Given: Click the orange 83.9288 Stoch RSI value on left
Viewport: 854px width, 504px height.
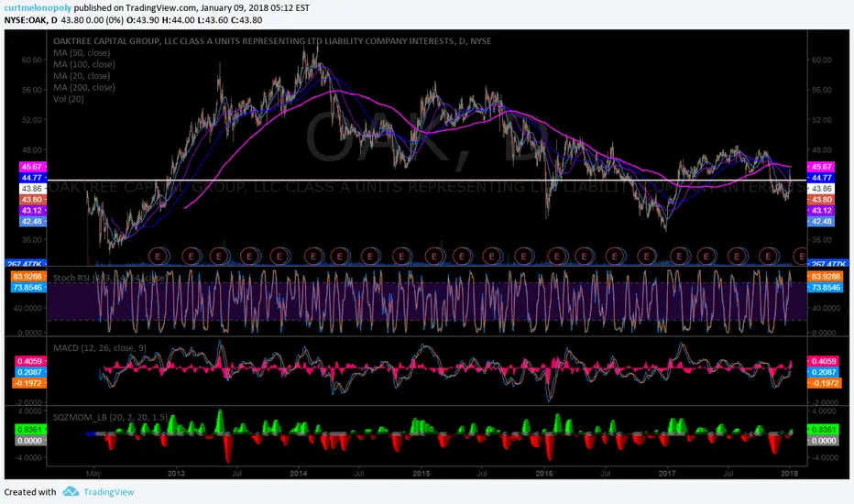Looking at the screenshot, I should click(27, 277).
